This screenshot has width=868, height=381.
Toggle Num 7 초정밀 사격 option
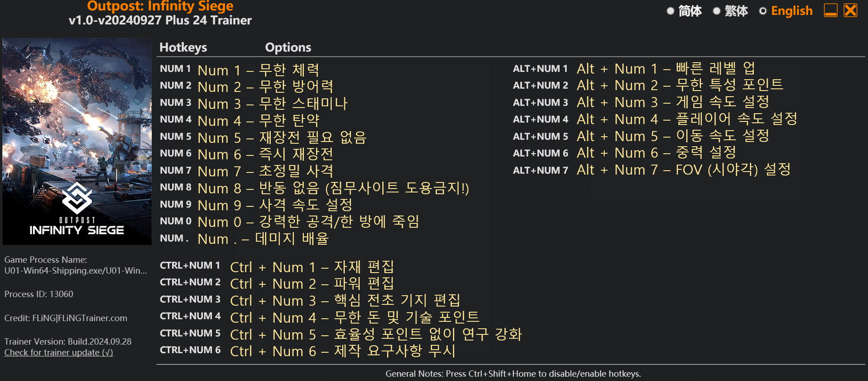[x=266, y=171]
